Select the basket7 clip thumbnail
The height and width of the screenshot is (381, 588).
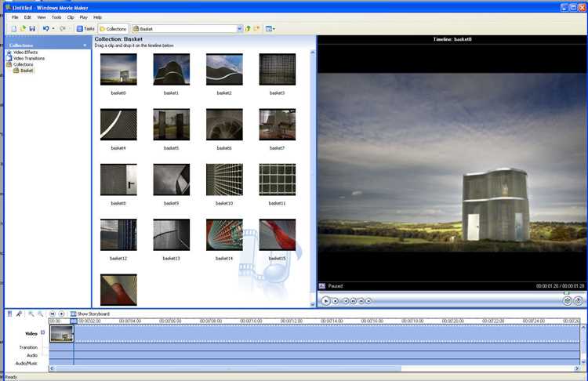(x=277, y=125)
